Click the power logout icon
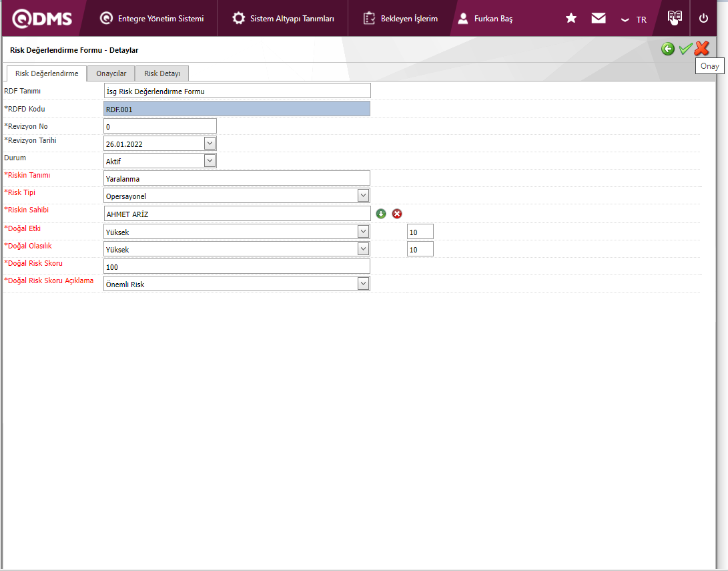728x571 pixels. click(x=703, y=18)
